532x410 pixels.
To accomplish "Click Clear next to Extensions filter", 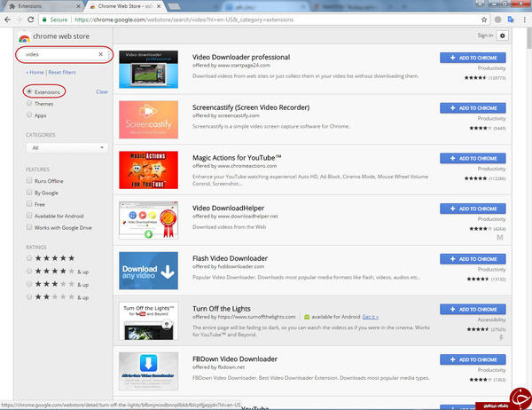I will 102,91.
